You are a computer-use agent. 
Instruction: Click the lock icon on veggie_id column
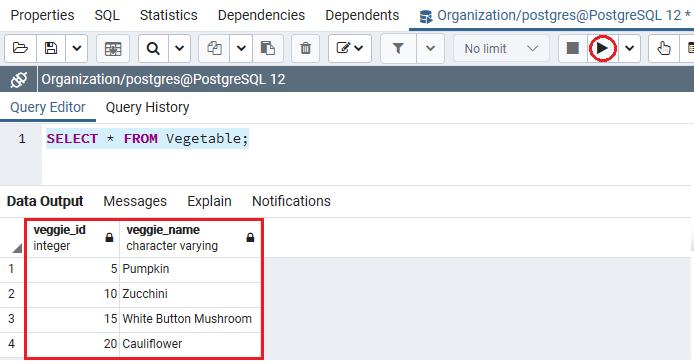(x=109, y=238)
